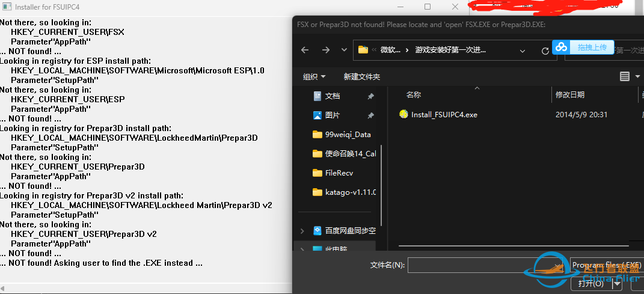Viewport: 644px width, 294px height.
Task: Unpin 图片 using its pin icon
Action: [370, 116]
